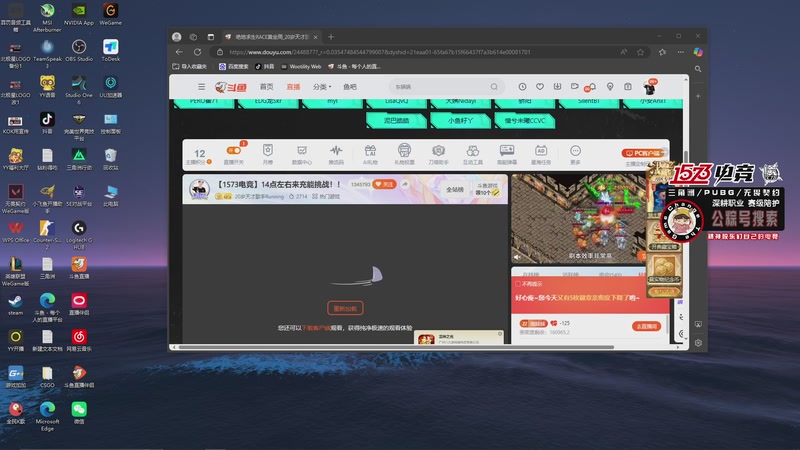This screenshot has width=800, height=450.
Task: Open the notification bell icon
Action: [592, 87]
